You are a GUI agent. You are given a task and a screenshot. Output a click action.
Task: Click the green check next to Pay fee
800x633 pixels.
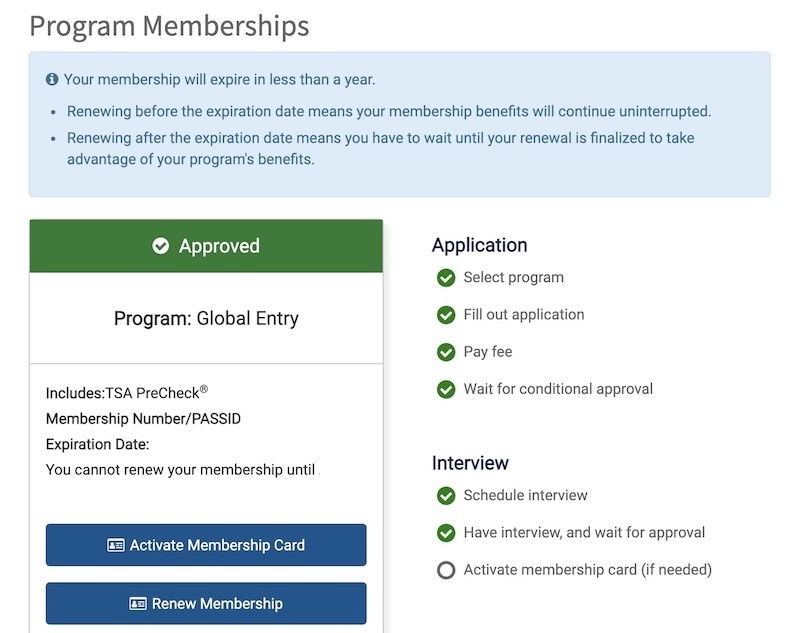click(446, 352)
